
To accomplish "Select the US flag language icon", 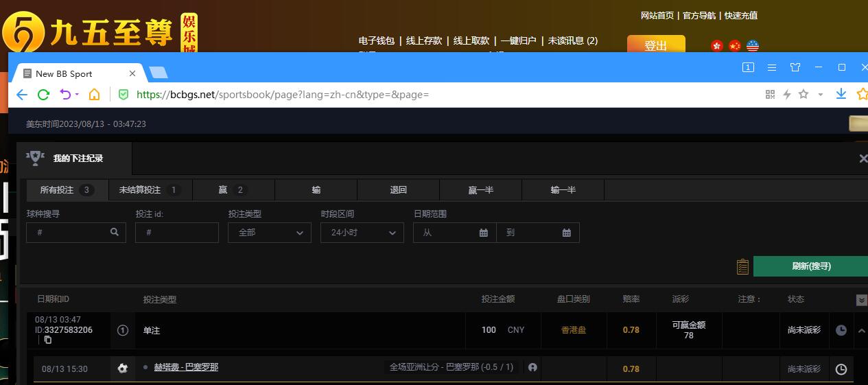I will 753,46.
